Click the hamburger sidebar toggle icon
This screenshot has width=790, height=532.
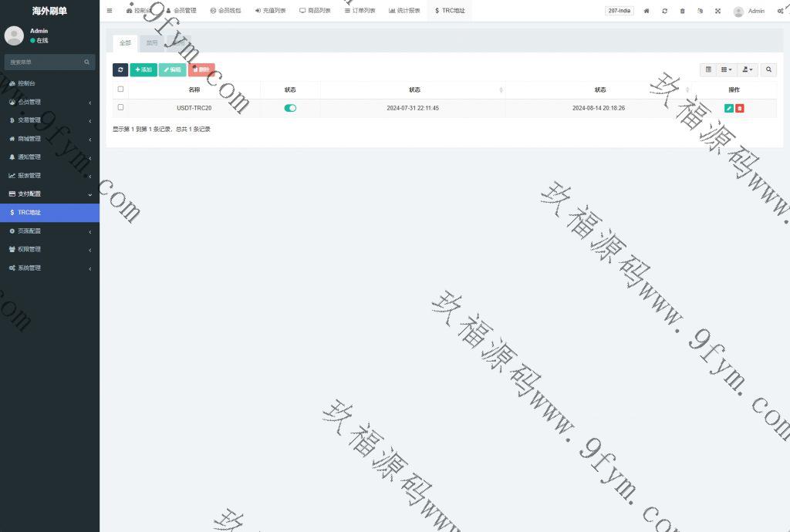(x=110, y=11)
